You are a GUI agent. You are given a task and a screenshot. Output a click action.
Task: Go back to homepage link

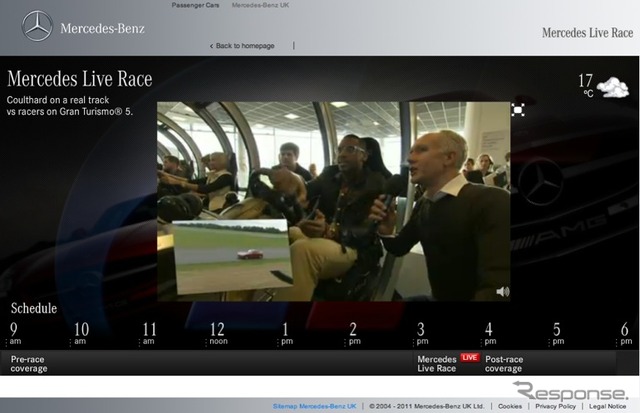pos(242,46)
